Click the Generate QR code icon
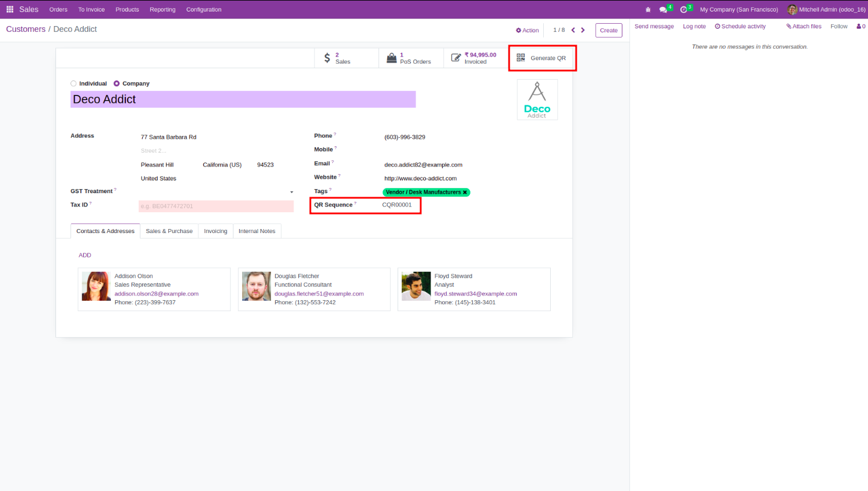 pos(521,58)
